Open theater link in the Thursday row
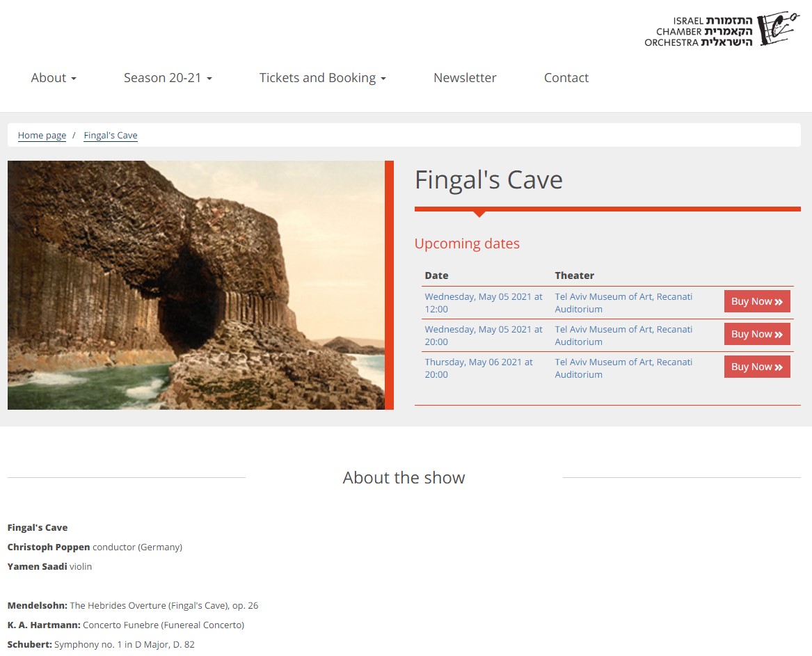 pyautogui.click(x=623, y=368)
